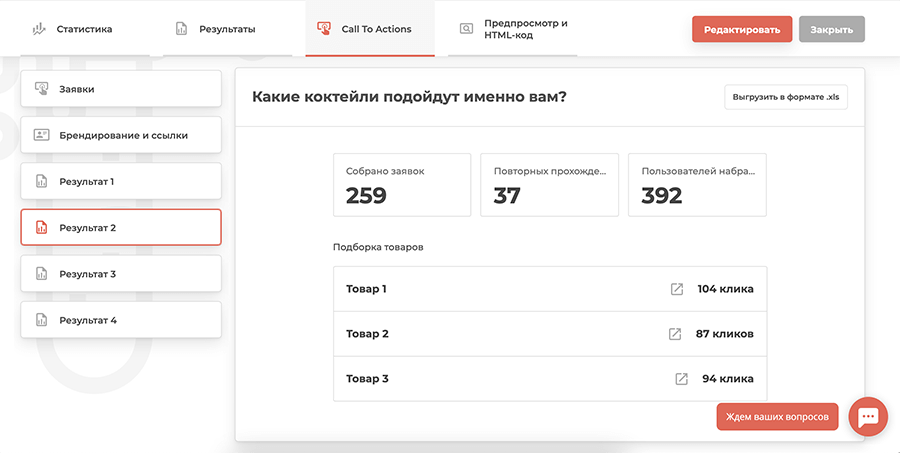This screenshot has width=900, height=453.
Task: Click the red Результат 2 file icon
Action: coord(41,227)
